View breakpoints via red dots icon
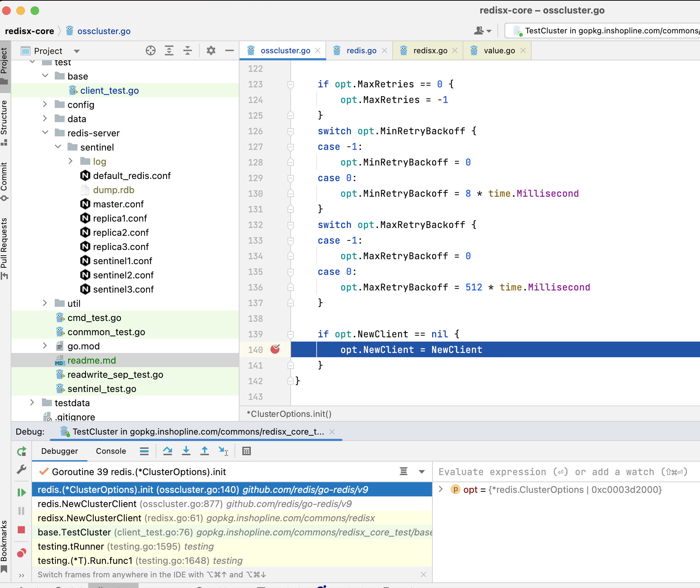This screenshot has width=700, height=588. [x=22, y=553]
